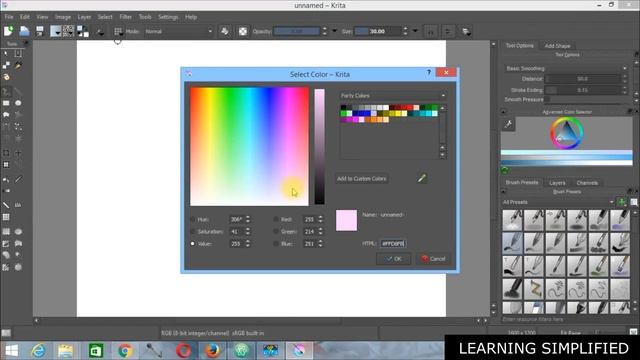Open the workspace chooser icon in the toolbar
Screen dimensions: 640x360
(x=466, y=31)
